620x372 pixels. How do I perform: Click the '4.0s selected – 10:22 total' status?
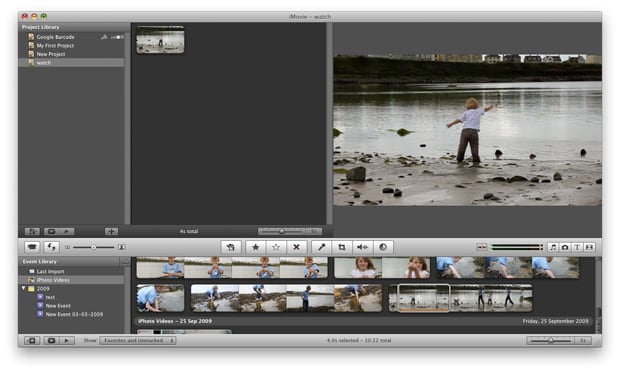coord(359,340)
